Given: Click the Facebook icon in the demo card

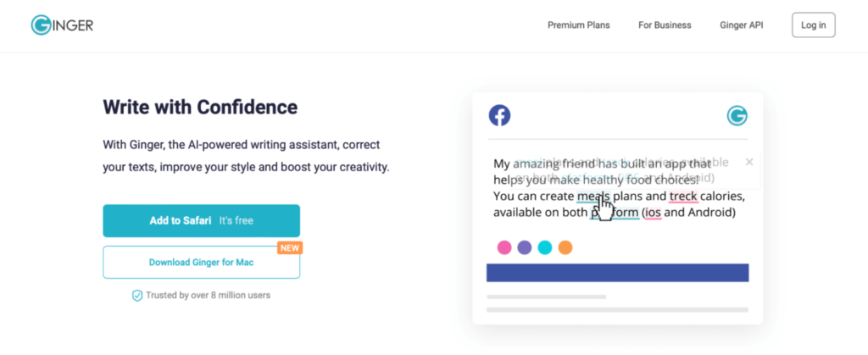Looking at the screenshot, I should (x=500, y=115).
